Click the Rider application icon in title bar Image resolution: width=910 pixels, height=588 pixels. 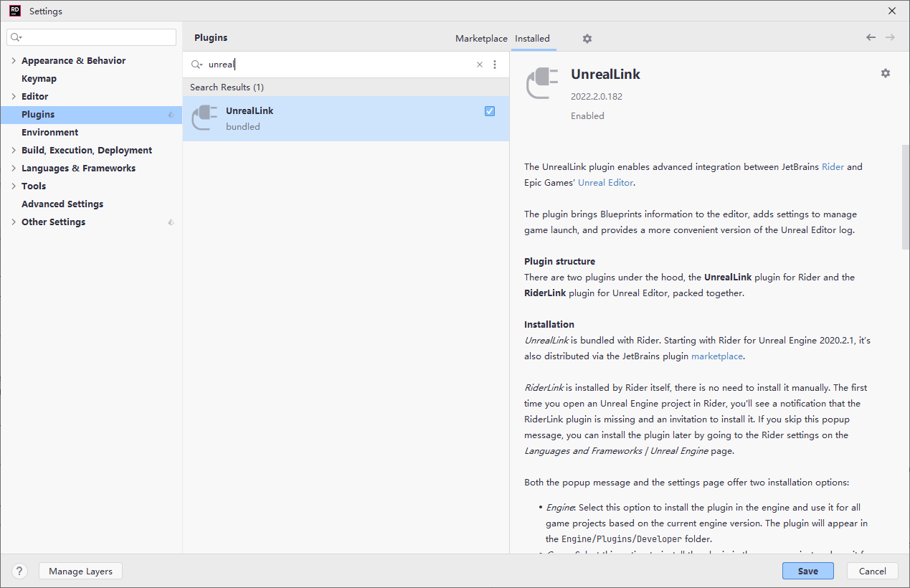(x=14, y=11)
